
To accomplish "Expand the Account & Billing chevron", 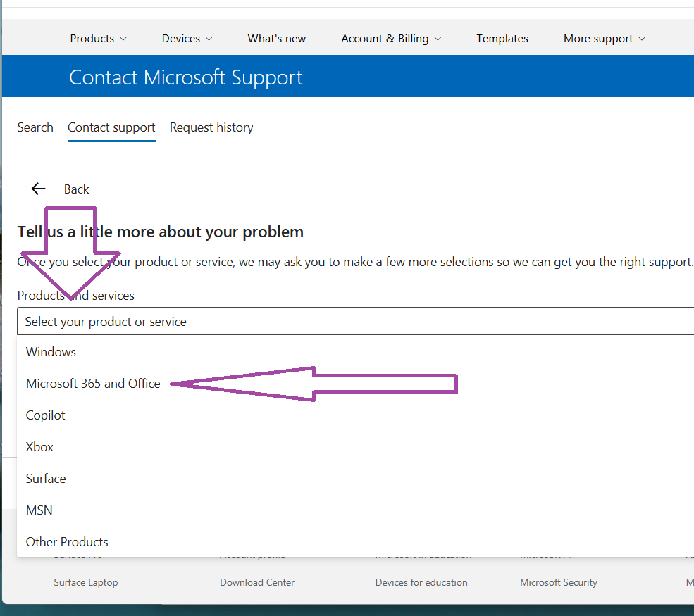I will 438,39.
